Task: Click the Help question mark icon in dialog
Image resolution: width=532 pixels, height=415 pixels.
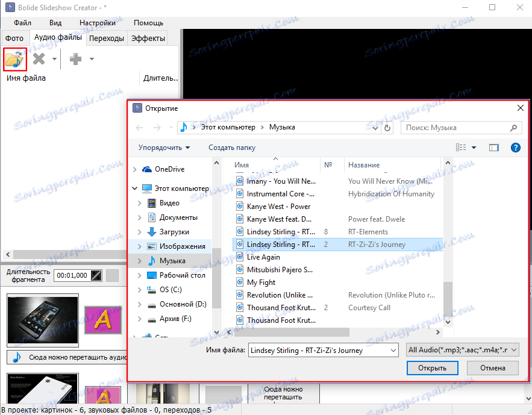Action: 515,148
